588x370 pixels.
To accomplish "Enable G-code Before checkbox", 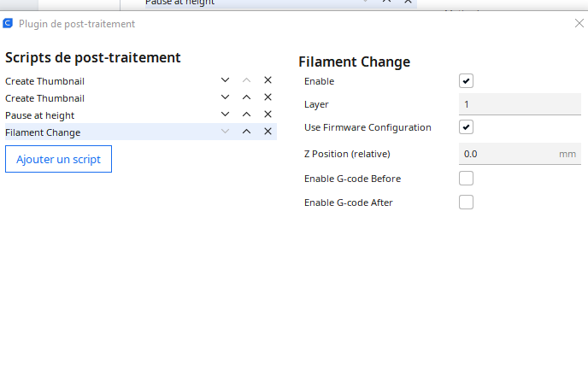I will pos(466,179).
